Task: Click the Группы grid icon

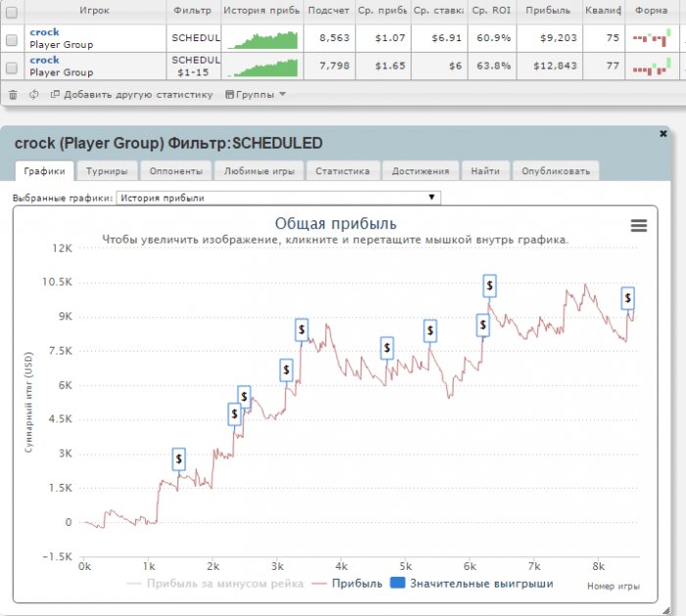Action: coord(229,94)
